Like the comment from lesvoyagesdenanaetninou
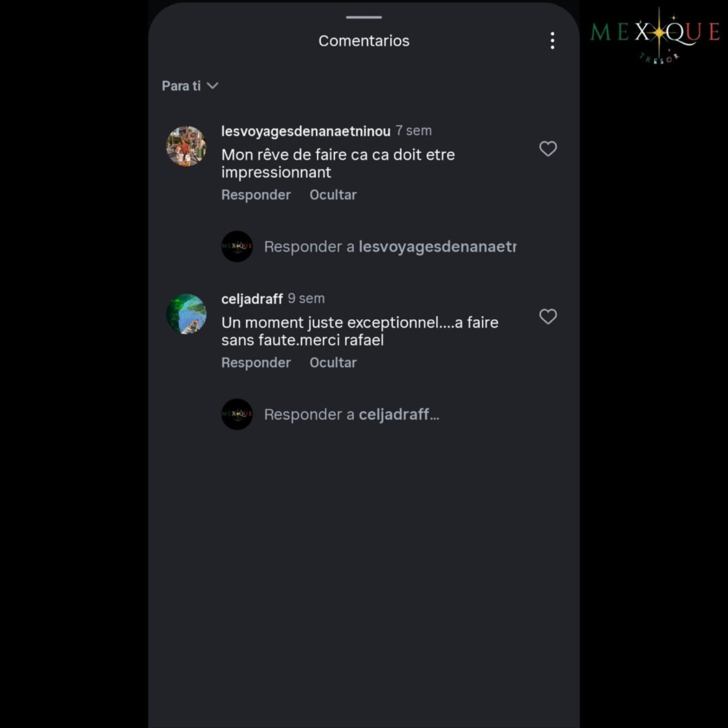This screenshot has width=728, height=728. tap(548, 149)
